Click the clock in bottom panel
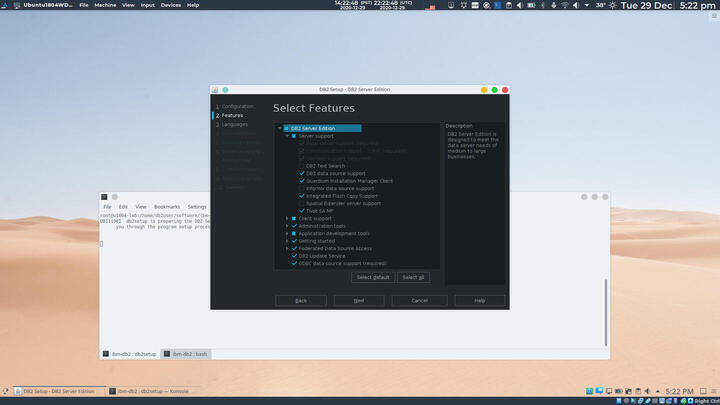Screen dimensions: 720x405 [679, 392]
